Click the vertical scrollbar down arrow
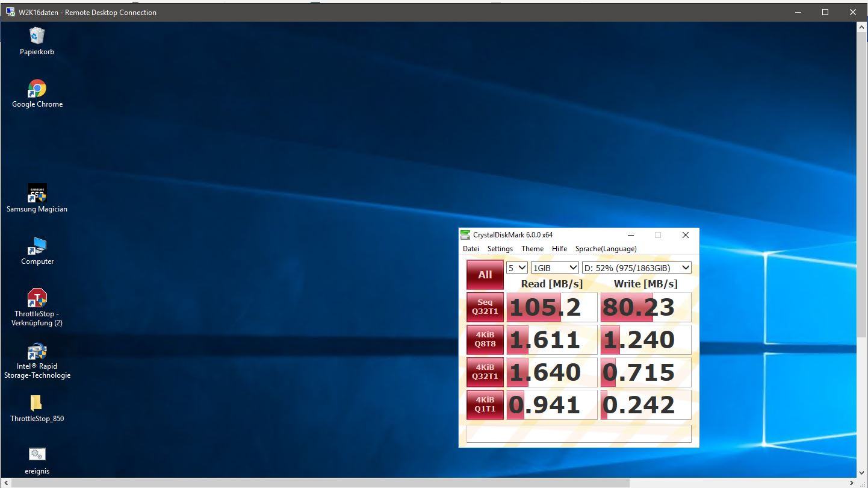The image size is (868, 488). click(x=862, y=473)
